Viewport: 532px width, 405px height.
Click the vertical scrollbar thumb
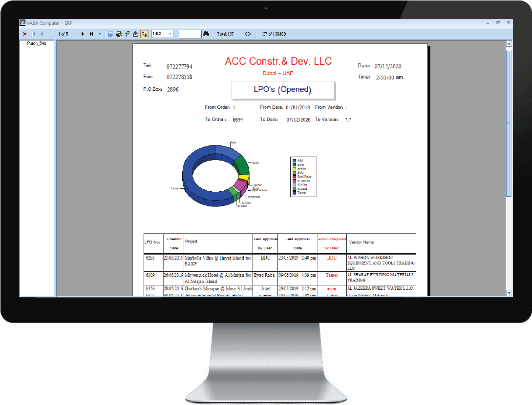coord(509,122)
